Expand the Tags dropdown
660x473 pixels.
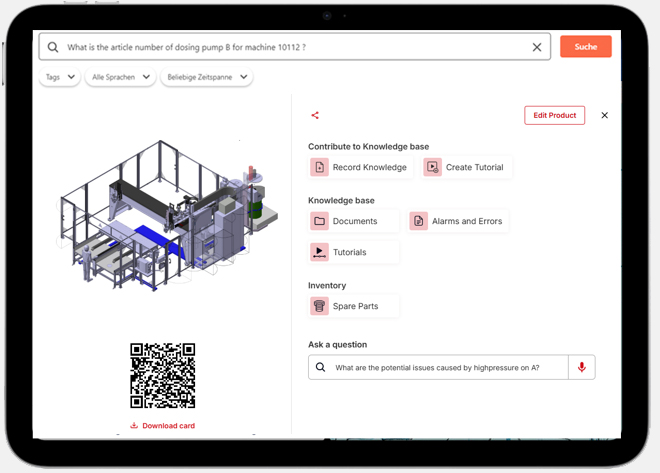click(60, 77)
